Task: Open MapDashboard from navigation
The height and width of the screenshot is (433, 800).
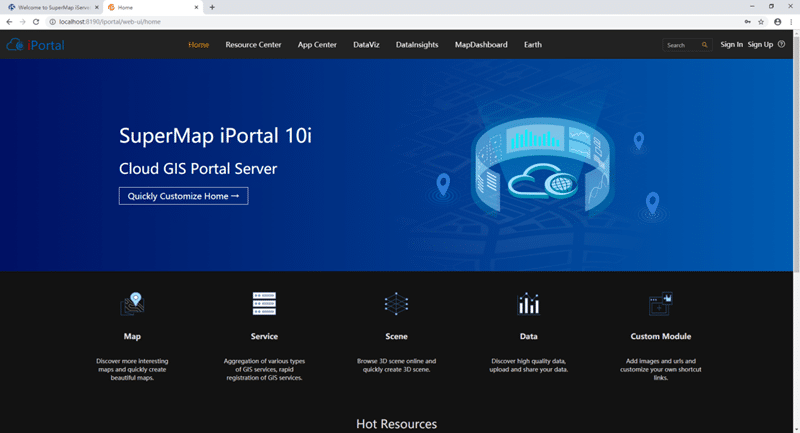Action: [x=481, y=44]
